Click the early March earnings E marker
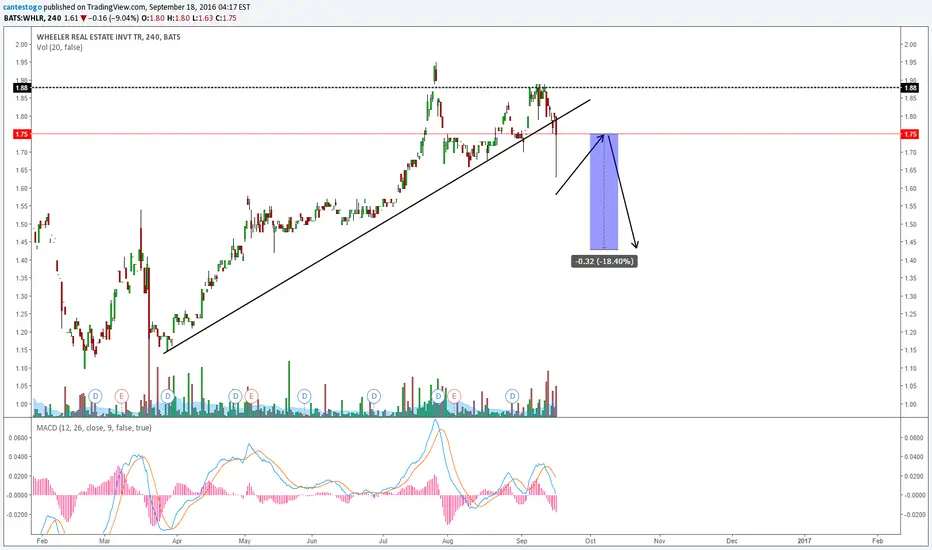 coord(121,395)
